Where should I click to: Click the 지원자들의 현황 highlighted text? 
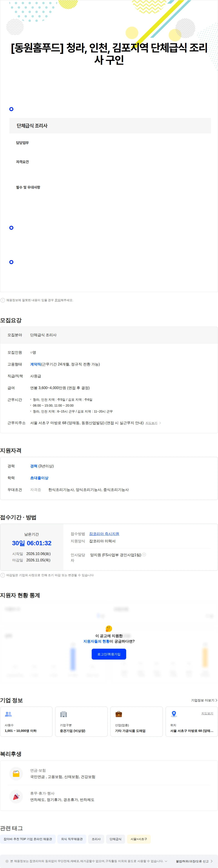[96, 641]
